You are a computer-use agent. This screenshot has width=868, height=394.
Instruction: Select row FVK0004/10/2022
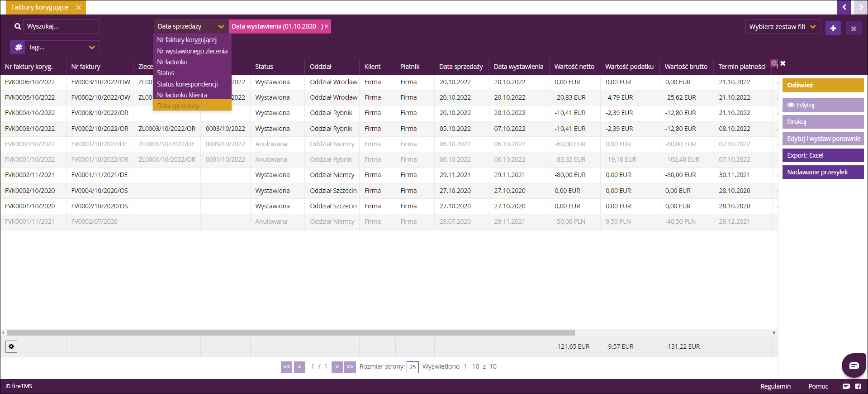click(x=389, y=113)
